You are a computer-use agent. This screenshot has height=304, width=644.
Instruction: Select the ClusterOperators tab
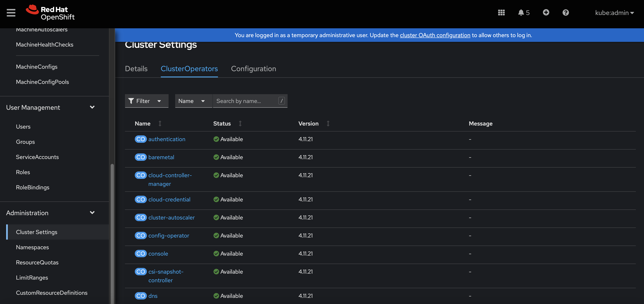pos(189,69)
